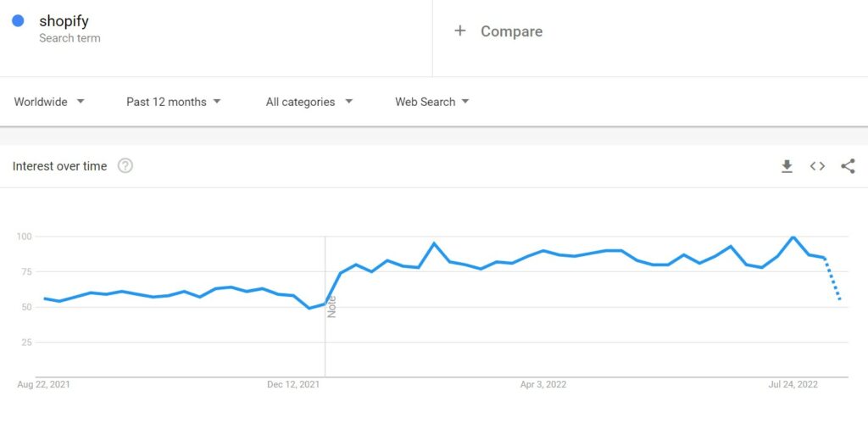Expand the All categories dropdown
This screenshot has height=435, width=868.
(x=309, y=102)
